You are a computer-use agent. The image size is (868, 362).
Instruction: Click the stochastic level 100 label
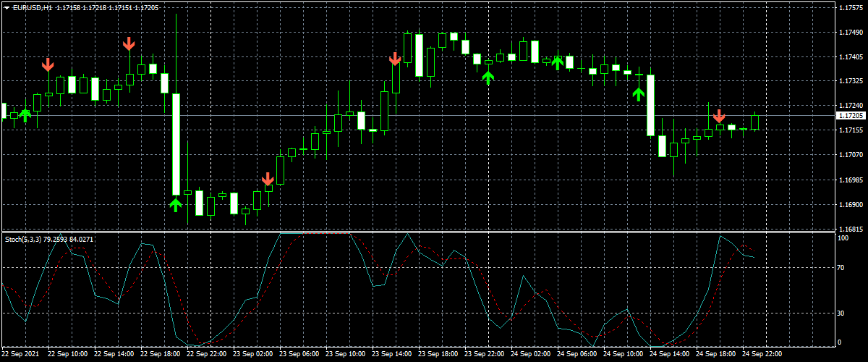[x=843, y=237]
